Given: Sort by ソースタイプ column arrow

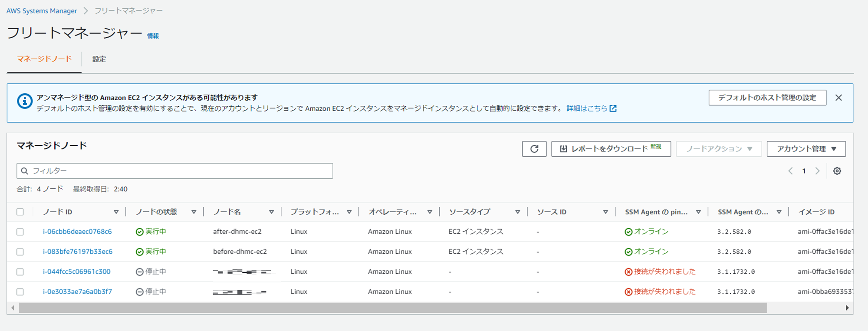Looking at the screenshot, I should pos(518,212).
